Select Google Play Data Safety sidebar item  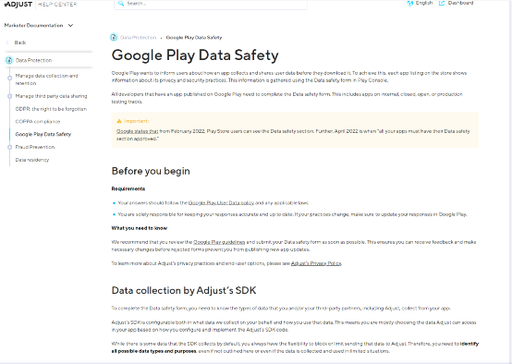tap(43, 134)
